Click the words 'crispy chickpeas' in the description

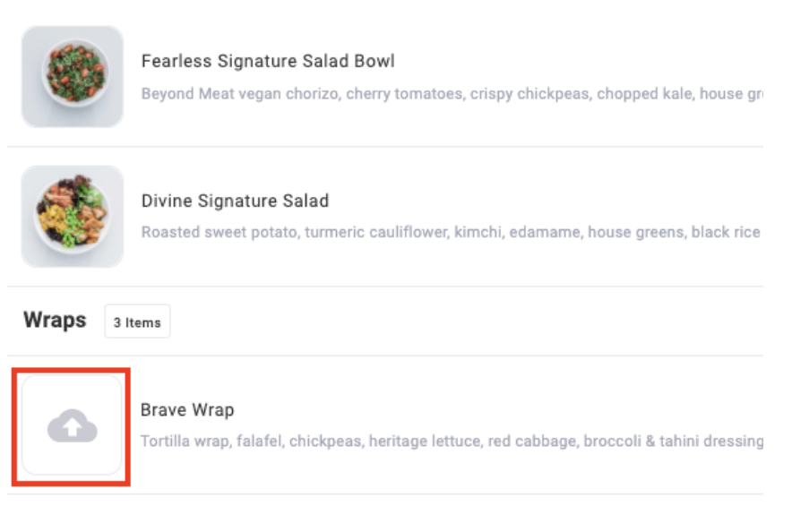tap(529, 94)
